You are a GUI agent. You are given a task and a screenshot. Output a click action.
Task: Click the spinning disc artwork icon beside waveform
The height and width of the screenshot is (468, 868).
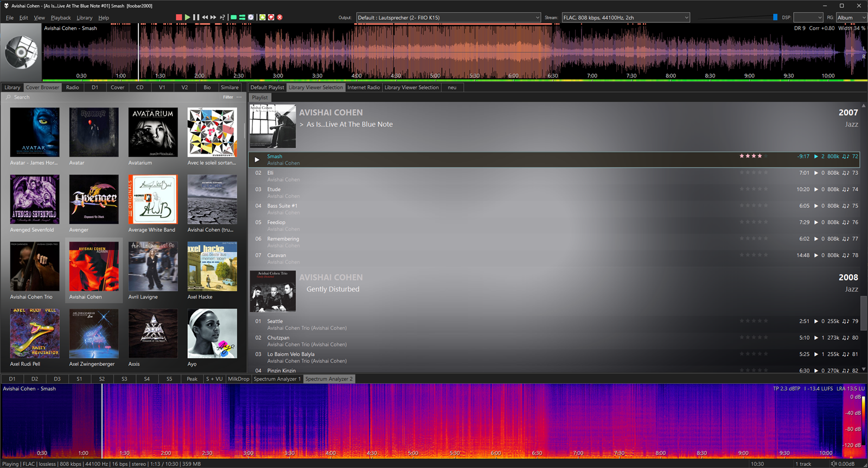tap(21, 52)
